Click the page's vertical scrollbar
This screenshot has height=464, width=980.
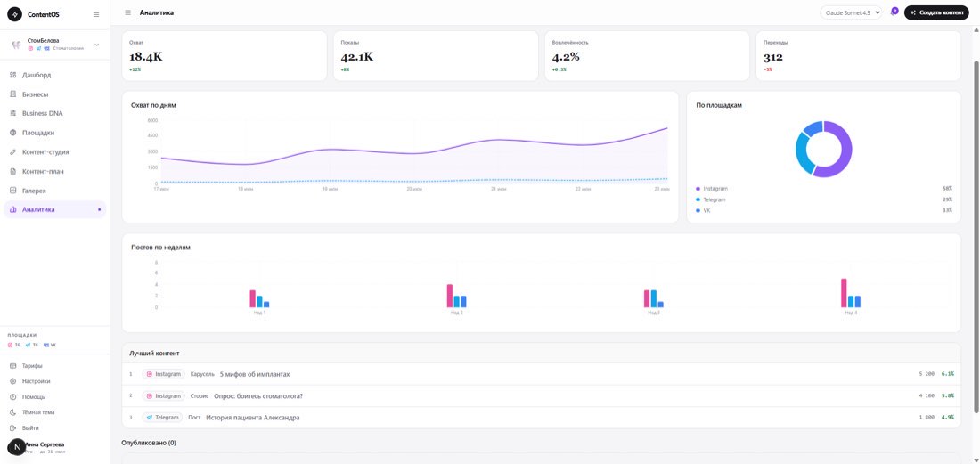pyautogui.click(x=976, y=237)
